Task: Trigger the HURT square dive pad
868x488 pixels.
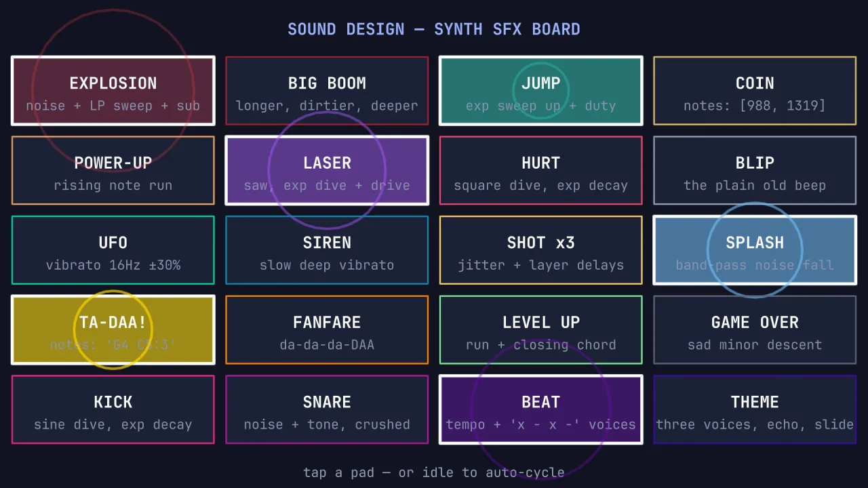Action: (x=541, y=170)
